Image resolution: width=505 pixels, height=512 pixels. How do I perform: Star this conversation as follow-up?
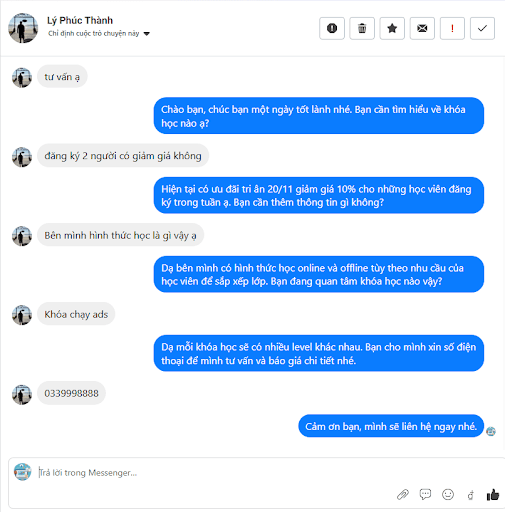tap(392, 28)
